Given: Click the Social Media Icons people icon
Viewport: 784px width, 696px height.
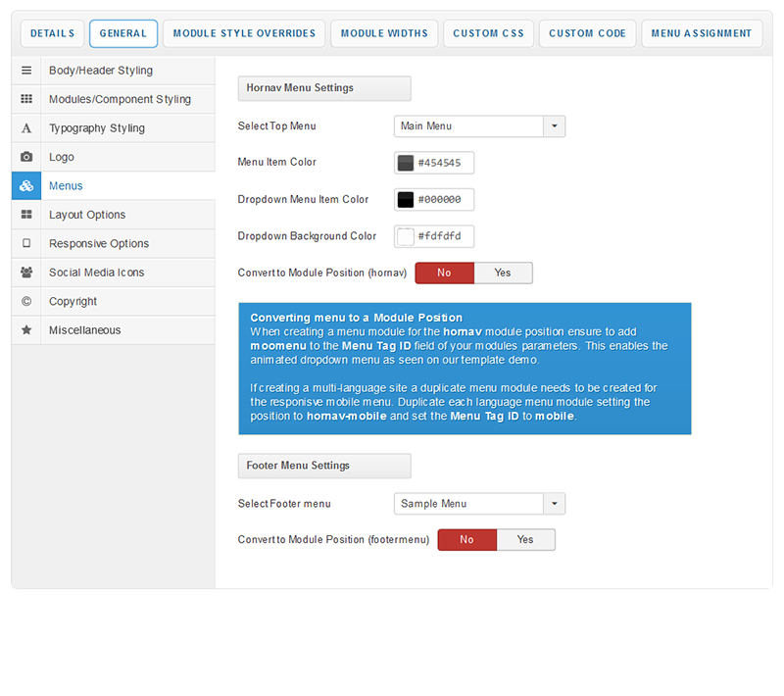Looking at the screenshot, I should coord(26,273).
